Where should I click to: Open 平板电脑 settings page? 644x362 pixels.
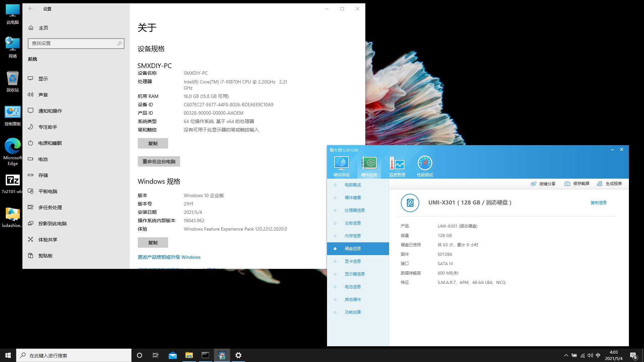(76, 191)
